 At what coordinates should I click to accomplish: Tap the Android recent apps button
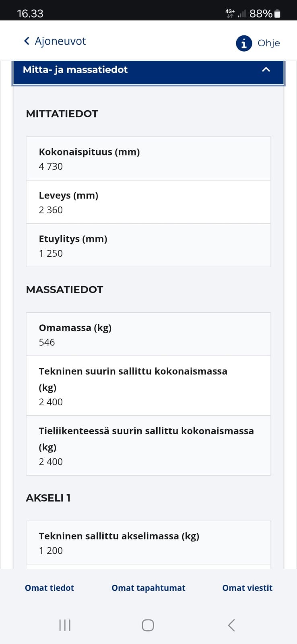64,625
